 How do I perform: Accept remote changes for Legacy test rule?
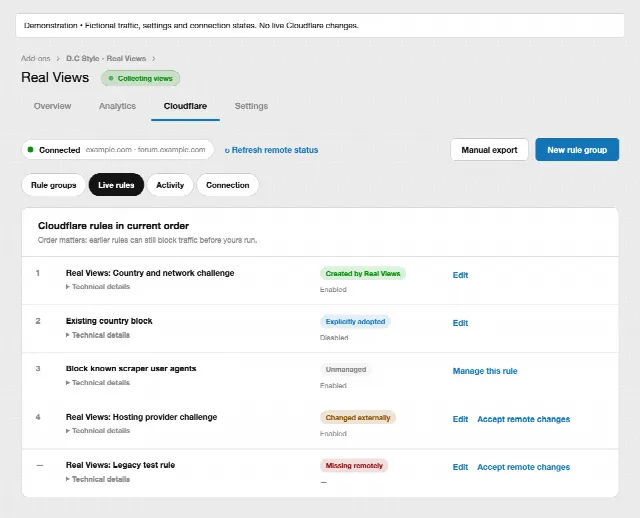pos(524,467)
